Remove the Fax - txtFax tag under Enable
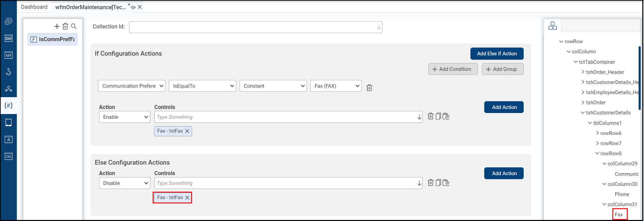 point(187,131)
